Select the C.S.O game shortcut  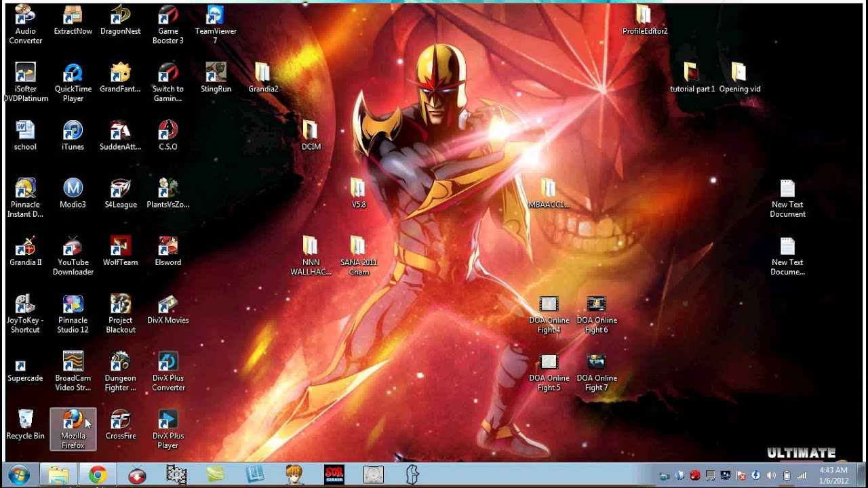coord(168,135)
